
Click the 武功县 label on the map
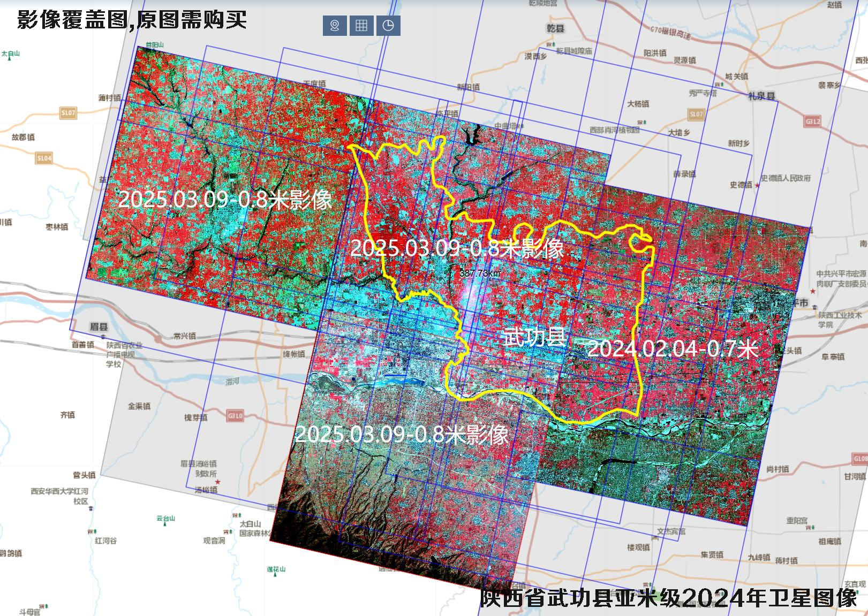click(x=534, y=337)
